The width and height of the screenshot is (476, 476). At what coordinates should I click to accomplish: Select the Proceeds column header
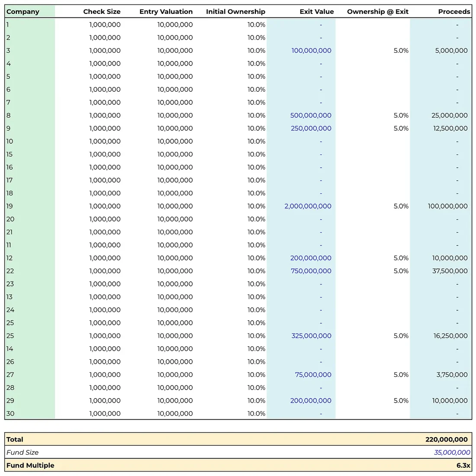coord(454,12)
